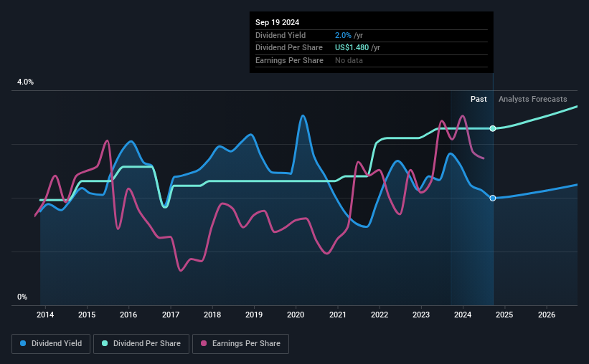Click the 2022 x-axis label
Image resolution: width=589 pixels, height=364 pixels.
(x=380, y=315)
